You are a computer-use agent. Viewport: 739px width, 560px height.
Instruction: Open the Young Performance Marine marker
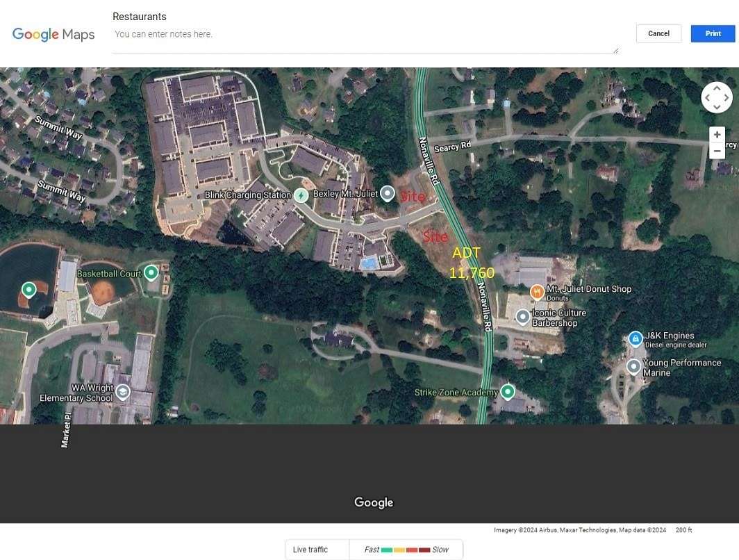(633, 366)
